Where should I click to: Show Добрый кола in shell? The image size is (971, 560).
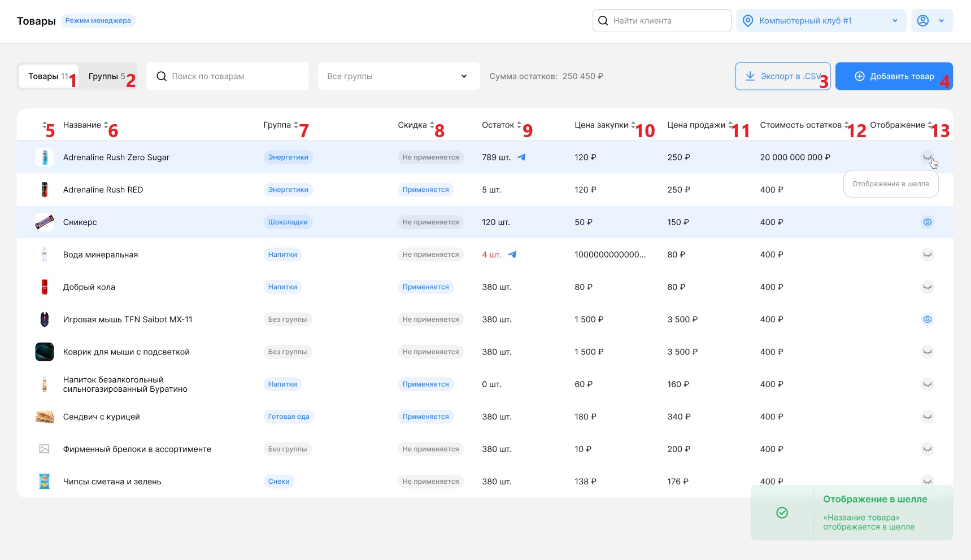point(927,287)
